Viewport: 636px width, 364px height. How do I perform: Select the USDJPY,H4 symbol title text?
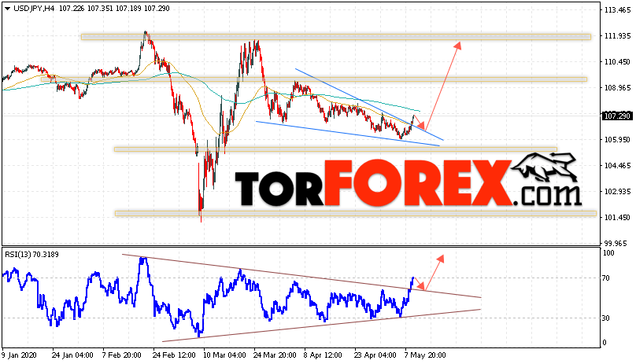[34, 8]
